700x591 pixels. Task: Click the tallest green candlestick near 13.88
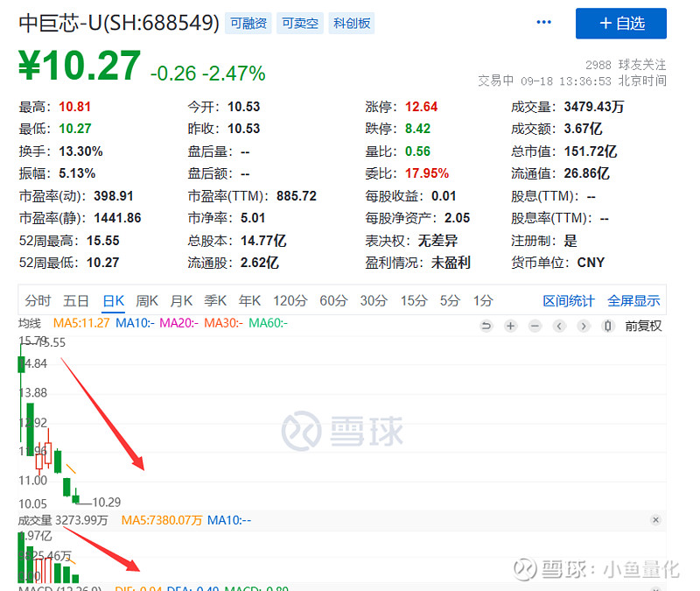[x=31, y=429]
